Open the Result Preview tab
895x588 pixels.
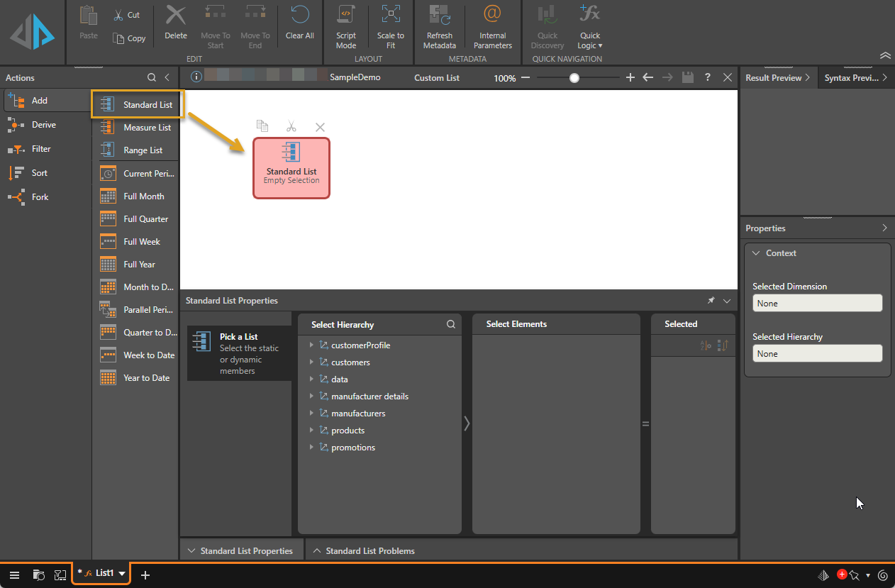click(x=778, y=78)
